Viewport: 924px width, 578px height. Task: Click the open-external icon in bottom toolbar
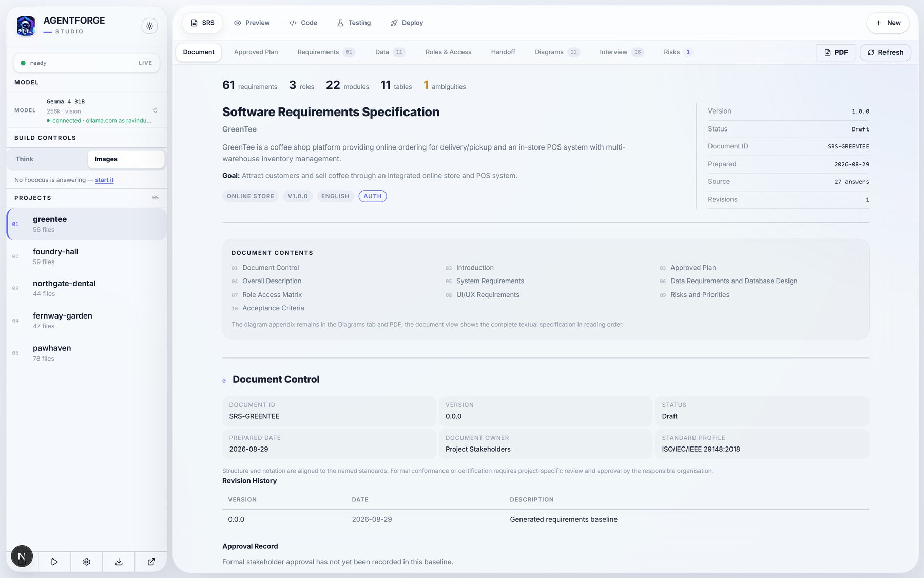[x=151, y=562]
